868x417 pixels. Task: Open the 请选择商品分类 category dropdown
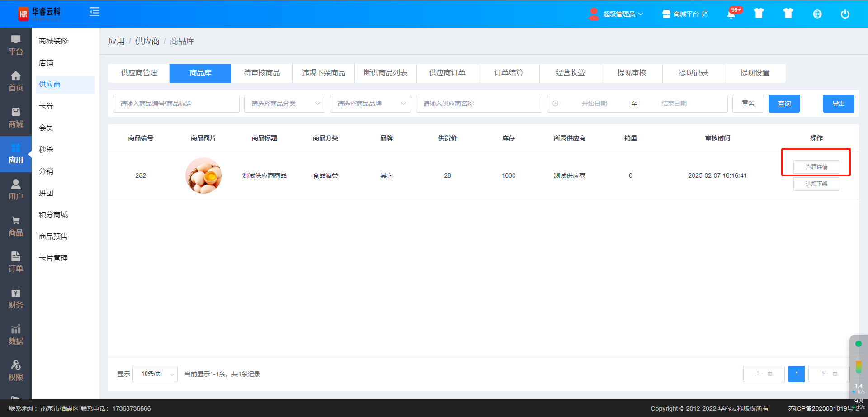coord(284,104)
